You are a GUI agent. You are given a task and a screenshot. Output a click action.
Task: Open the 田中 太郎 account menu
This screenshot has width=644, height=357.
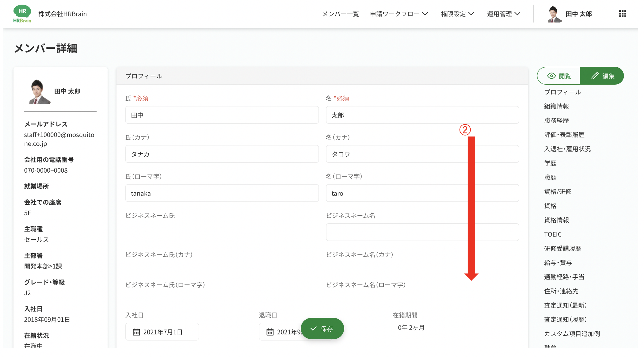coord(569,14)
